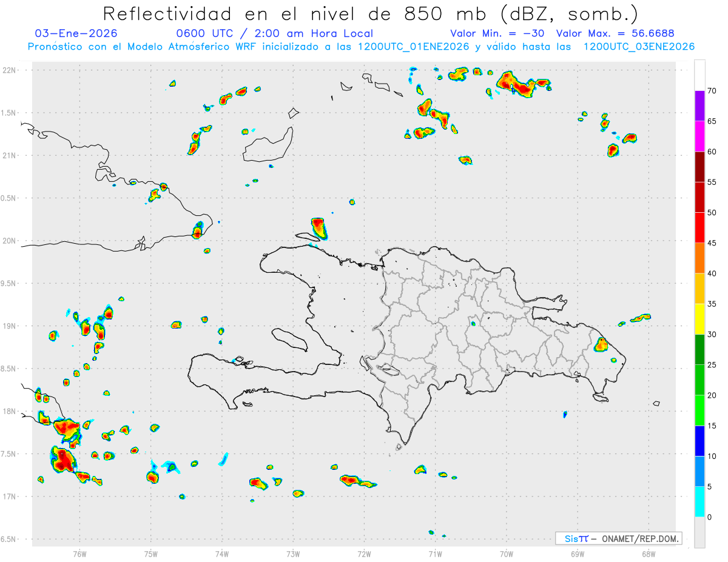Click the colorbar label '15'
Viewport: 728px width, 562px height.
tap(712, 426)
